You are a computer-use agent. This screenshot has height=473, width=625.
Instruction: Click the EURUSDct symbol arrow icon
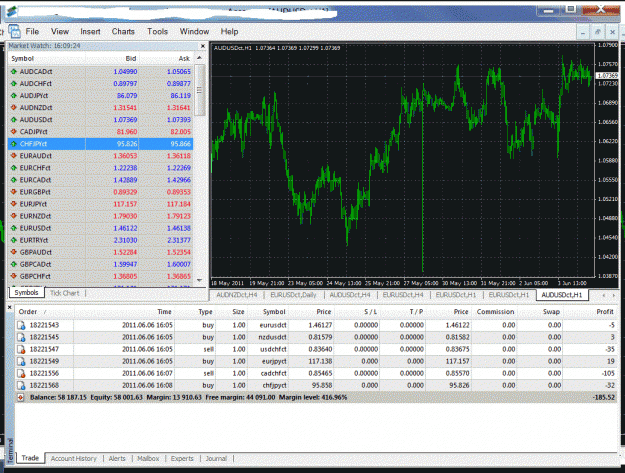point(14,228)
